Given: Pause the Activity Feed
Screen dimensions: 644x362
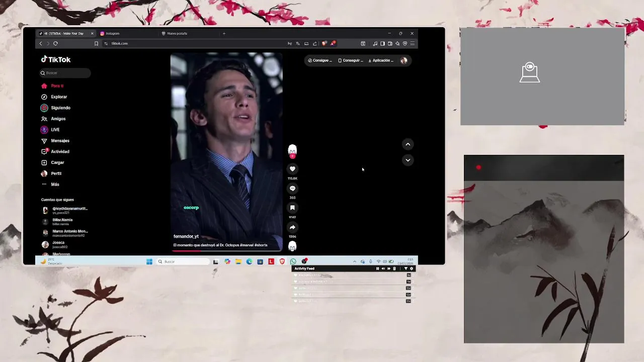Looking at the screenshot, I should click(x=377, y=268).
